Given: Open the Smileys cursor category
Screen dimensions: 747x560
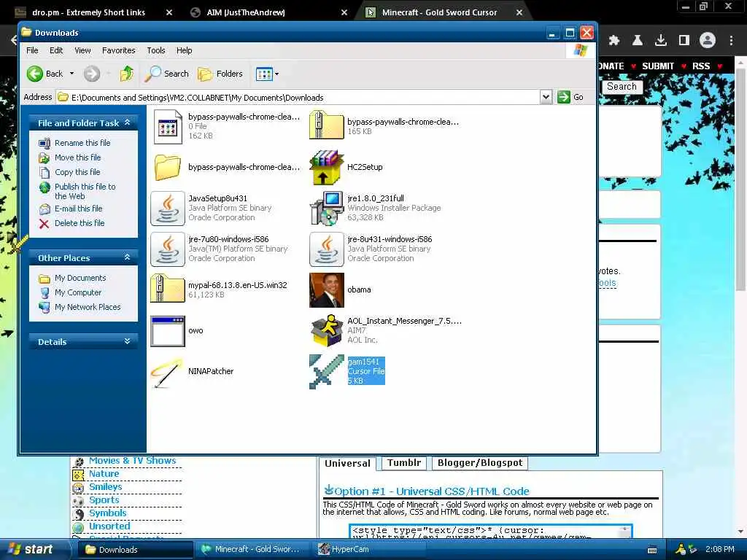Looking at the screenshot, I should [105, 486].
